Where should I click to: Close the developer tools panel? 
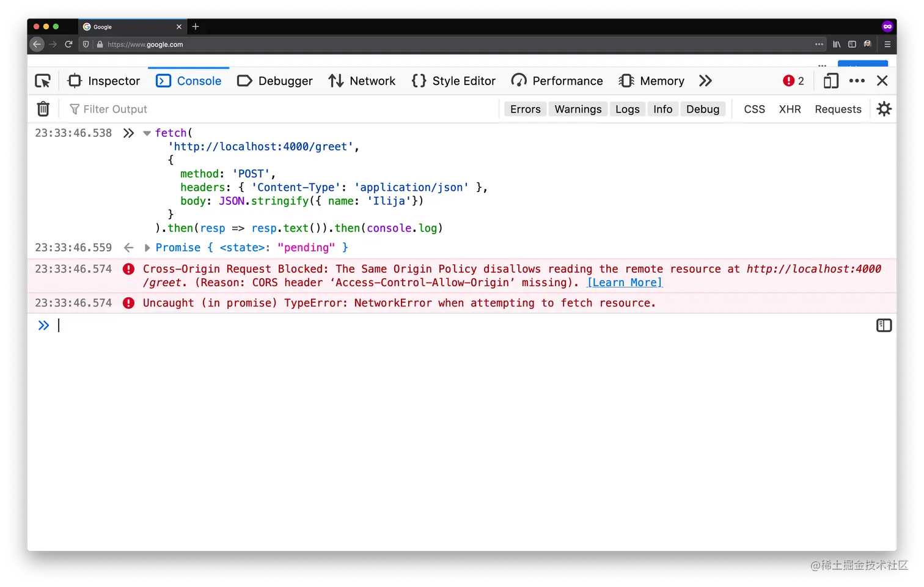[882, 81]
